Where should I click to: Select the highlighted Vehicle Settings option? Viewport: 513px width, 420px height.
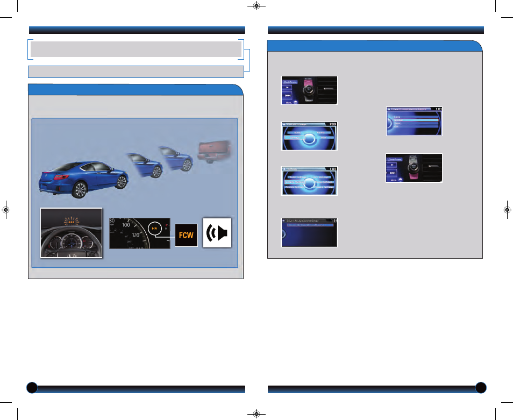click(x=295, y=182)
